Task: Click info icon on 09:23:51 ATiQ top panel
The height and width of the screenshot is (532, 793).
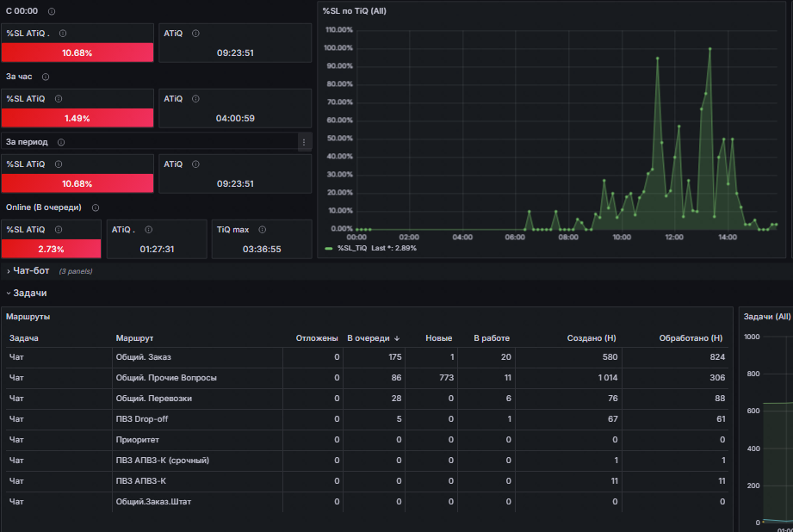Action: 195,34
